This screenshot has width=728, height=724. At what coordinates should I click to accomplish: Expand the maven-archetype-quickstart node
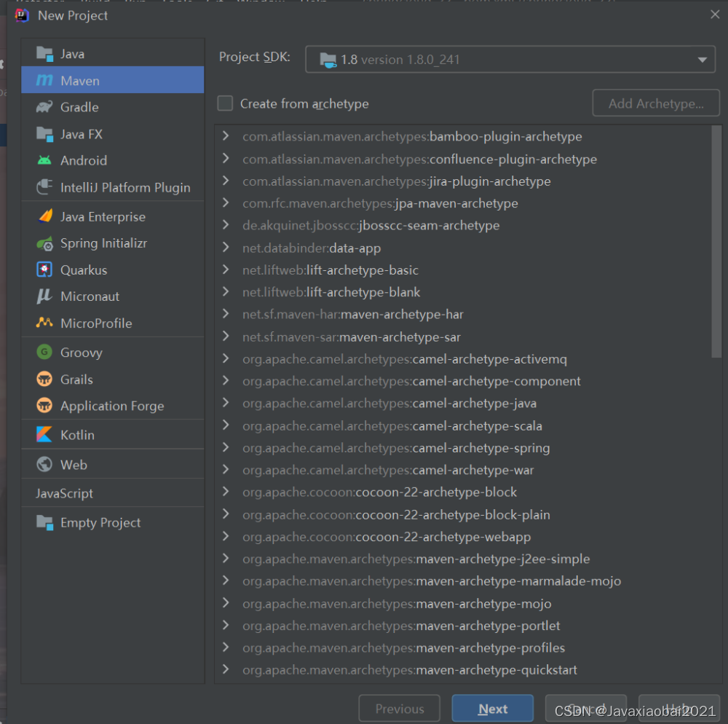(x=226, y=669)
